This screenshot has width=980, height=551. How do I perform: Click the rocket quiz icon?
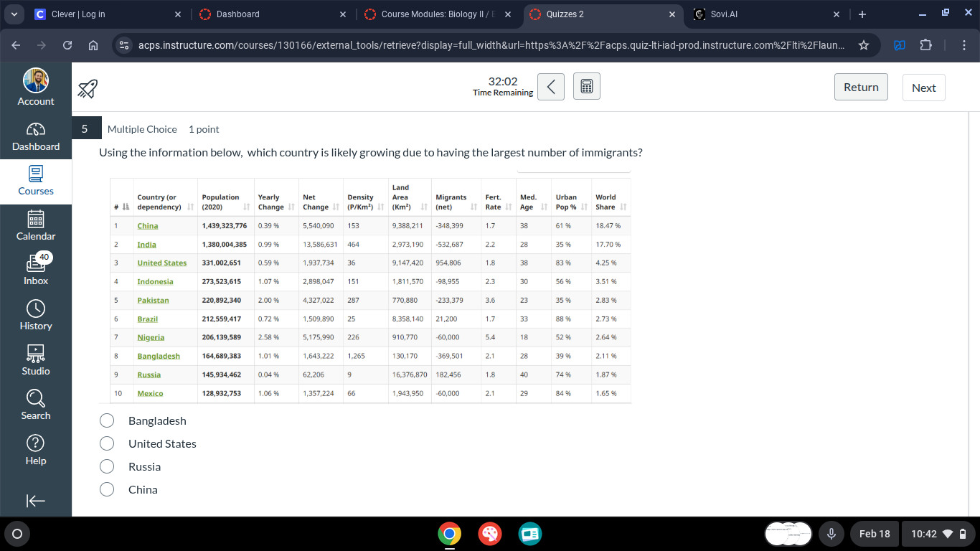(x=88, y=88)
